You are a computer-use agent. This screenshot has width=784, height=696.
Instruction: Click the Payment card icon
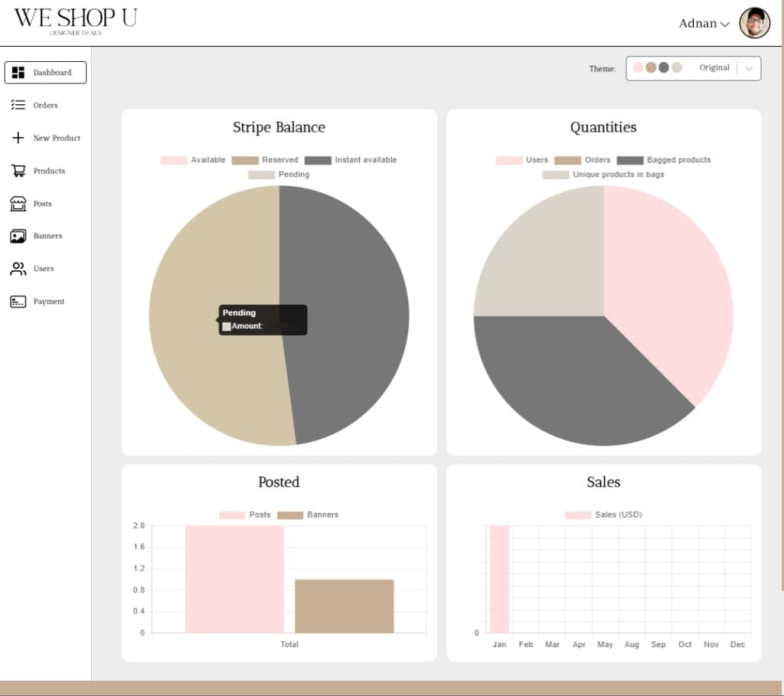(18, 302)
